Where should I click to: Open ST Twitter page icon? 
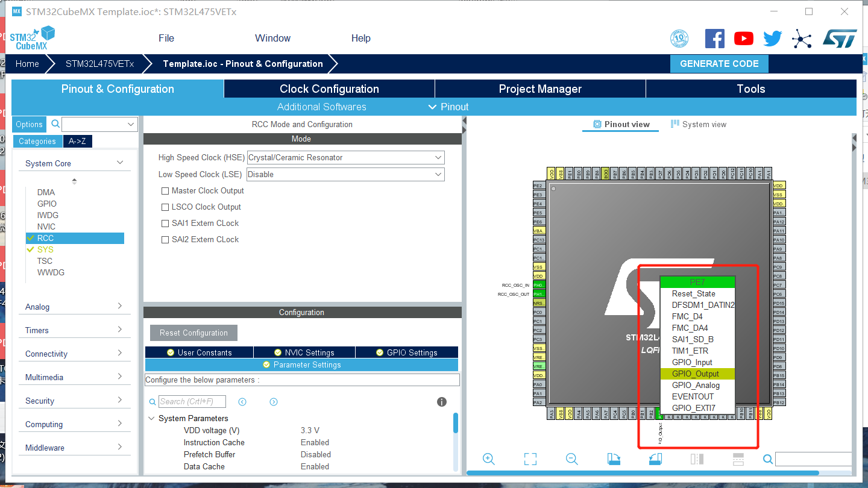(773, 39)
